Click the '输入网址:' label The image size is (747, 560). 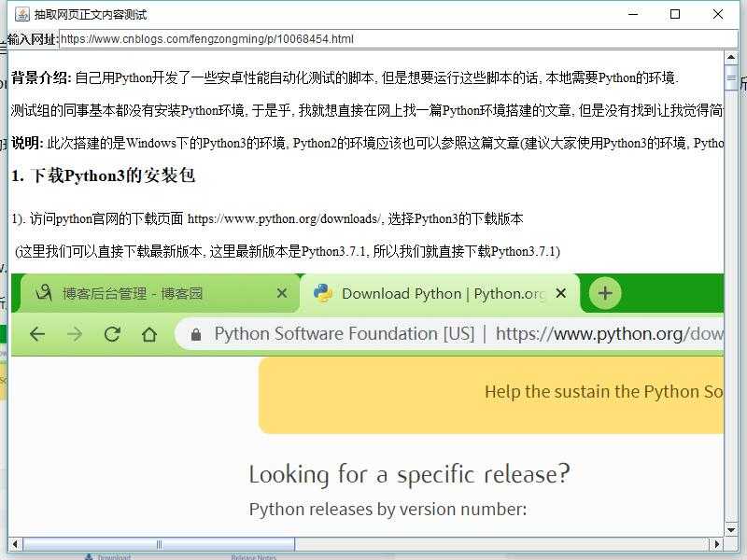pyautogui.click(x=33, y=39)
